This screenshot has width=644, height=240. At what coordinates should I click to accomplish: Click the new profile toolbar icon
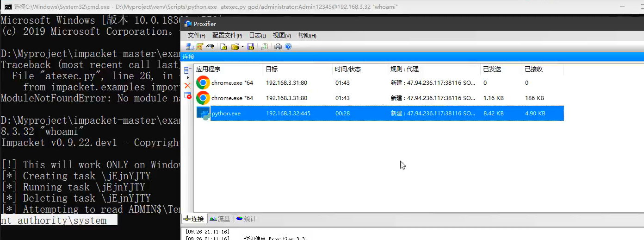[223, 46]
